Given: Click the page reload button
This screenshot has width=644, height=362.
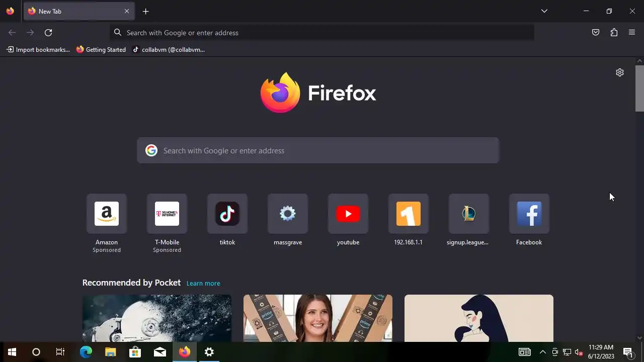Looking at the screenshot, I should 48,33.
